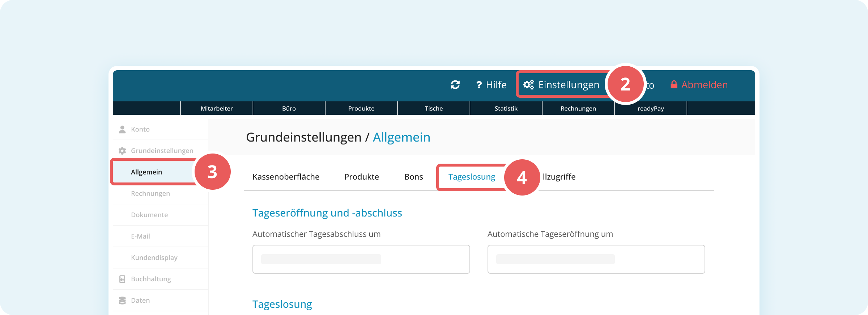Viewport: 868px width, 315px height.
Task: Select Dokumente sidebar sub-item
Action: click(x=160, y=215)
